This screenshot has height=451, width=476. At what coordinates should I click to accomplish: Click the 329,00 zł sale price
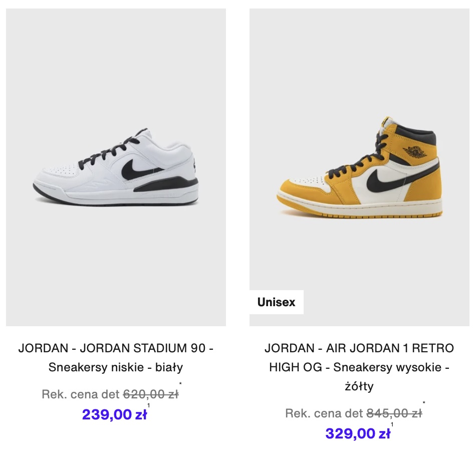[358, 433]
